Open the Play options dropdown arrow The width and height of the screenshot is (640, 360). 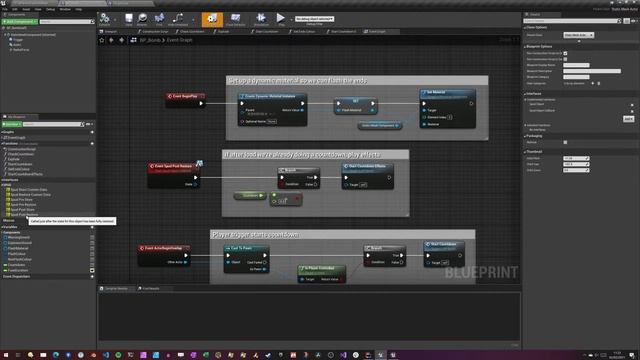291,19
